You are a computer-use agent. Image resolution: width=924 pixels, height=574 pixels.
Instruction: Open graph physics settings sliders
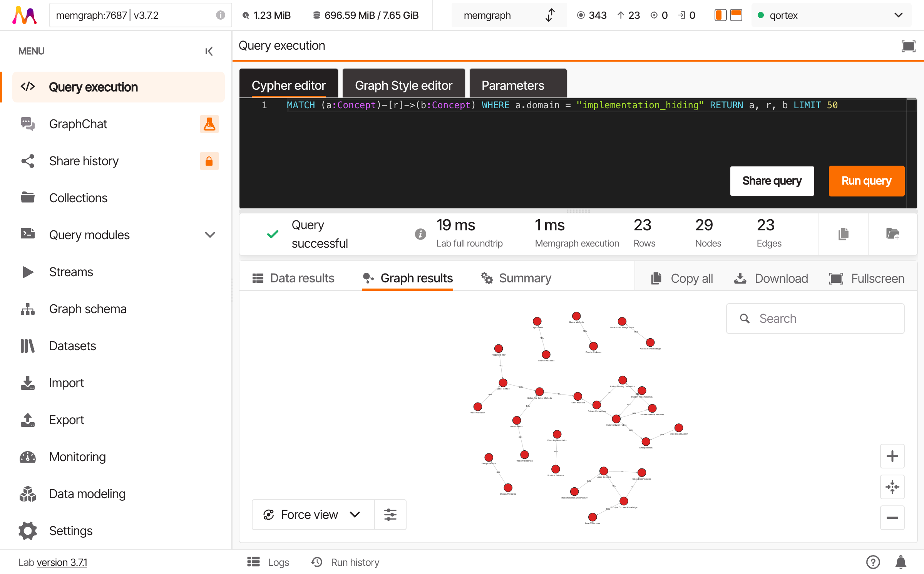390,514
